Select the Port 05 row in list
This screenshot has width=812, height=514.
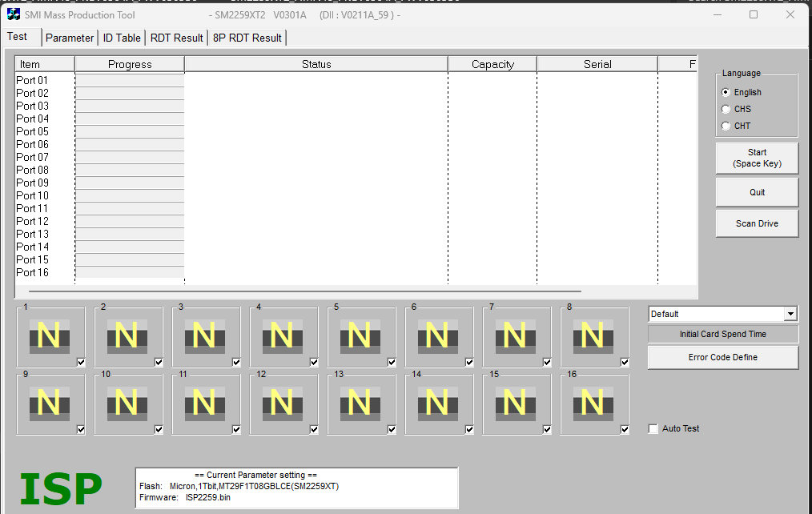33,131
